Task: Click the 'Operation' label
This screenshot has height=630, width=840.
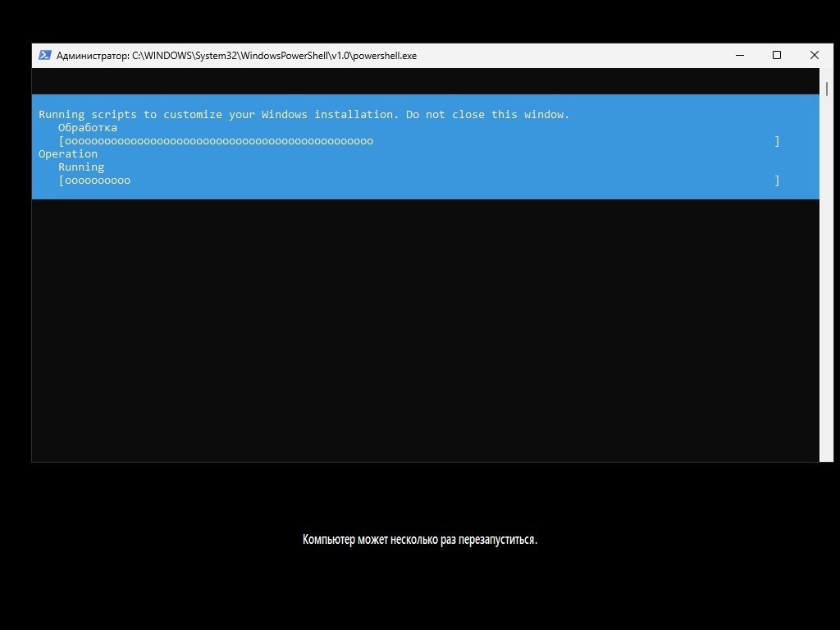Action: pyautogui.click(x=68, y=154)
